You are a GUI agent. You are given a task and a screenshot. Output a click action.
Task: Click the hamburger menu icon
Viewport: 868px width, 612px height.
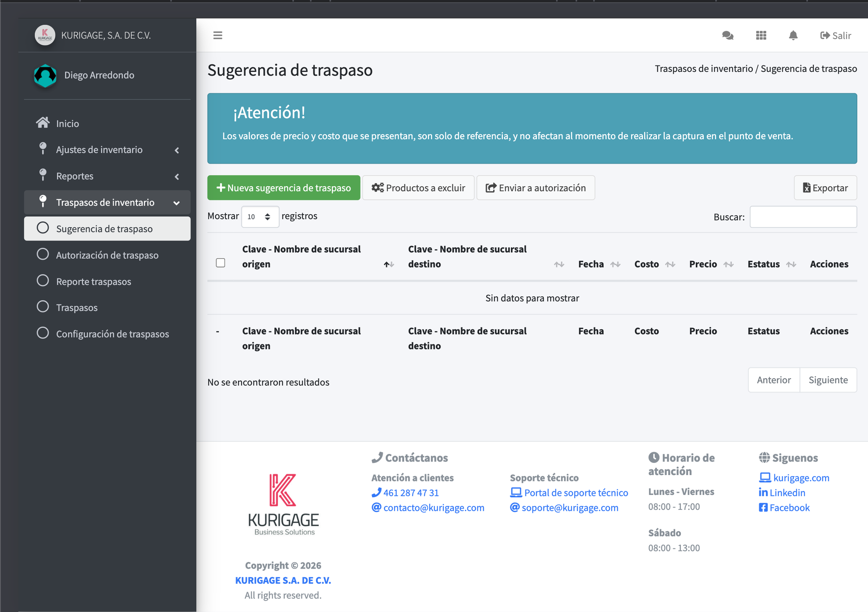217,35
